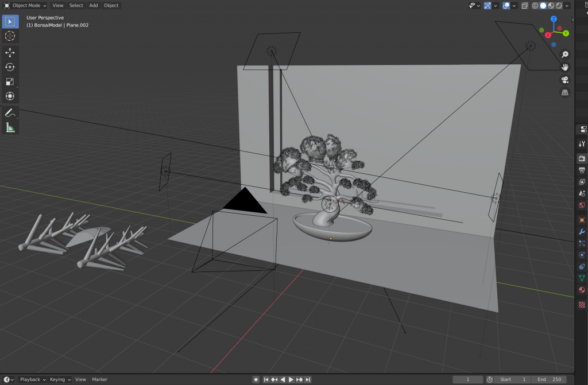This screenshot has width=588, height=385.
Task: Open the timeline View menu
Action: pyautogui.click(x=80, y=379)
